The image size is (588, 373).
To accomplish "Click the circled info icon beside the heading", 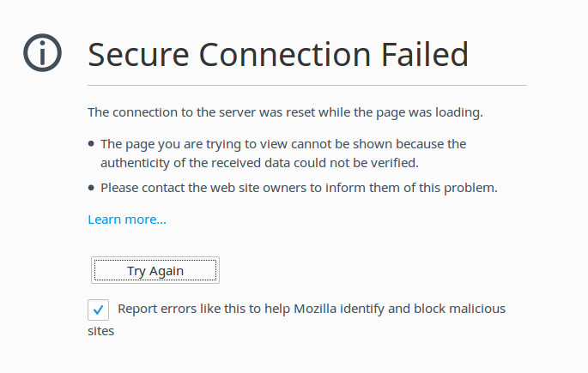I will coord(42,53).
